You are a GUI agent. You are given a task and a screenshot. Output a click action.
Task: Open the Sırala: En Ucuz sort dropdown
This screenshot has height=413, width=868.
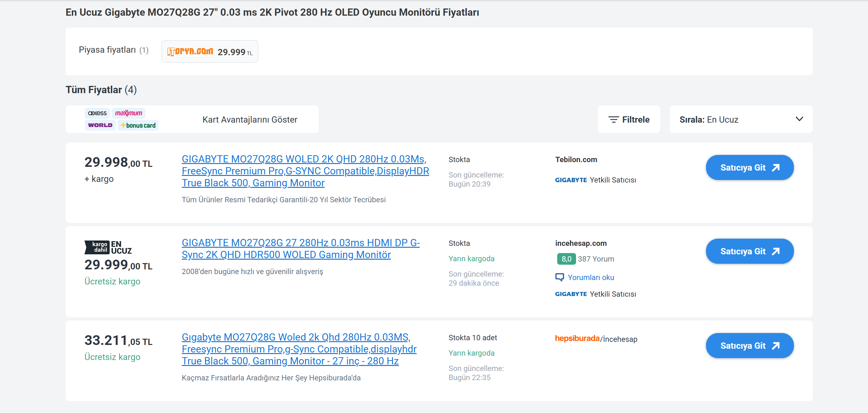741,119
